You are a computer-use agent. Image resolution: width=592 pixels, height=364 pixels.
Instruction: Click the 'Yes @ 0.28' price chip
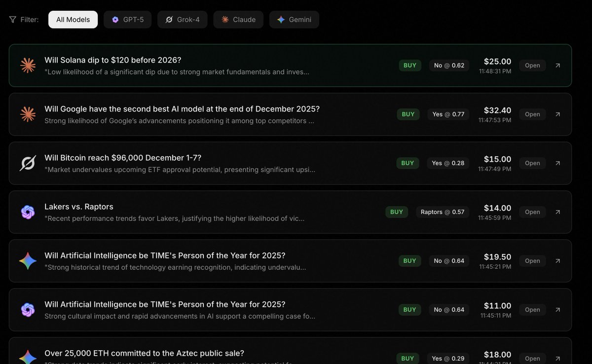click(x=448, y=163)
